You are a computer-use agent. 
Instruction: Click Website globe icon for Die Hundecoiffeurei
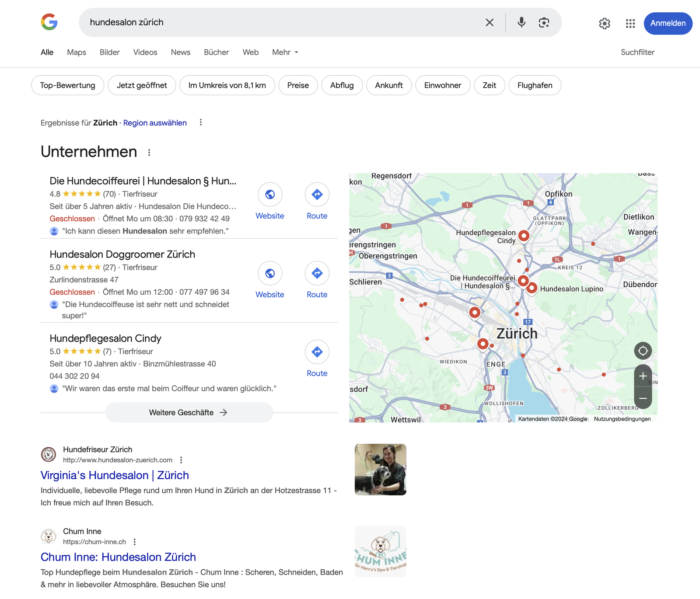pos(270,194)
